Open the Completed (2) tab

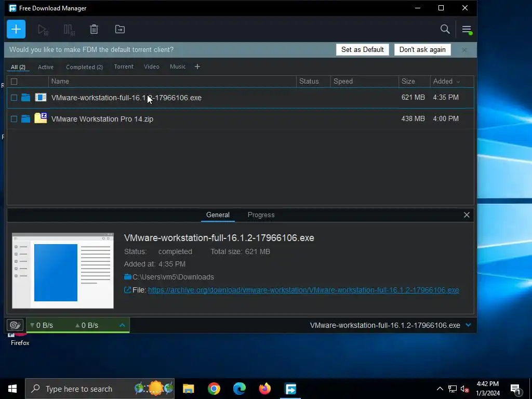coord(84,67)
